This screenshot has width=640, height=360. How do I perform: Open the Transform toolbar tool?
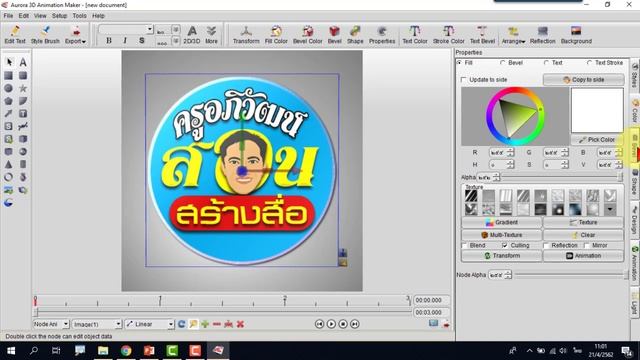(246, 35)
